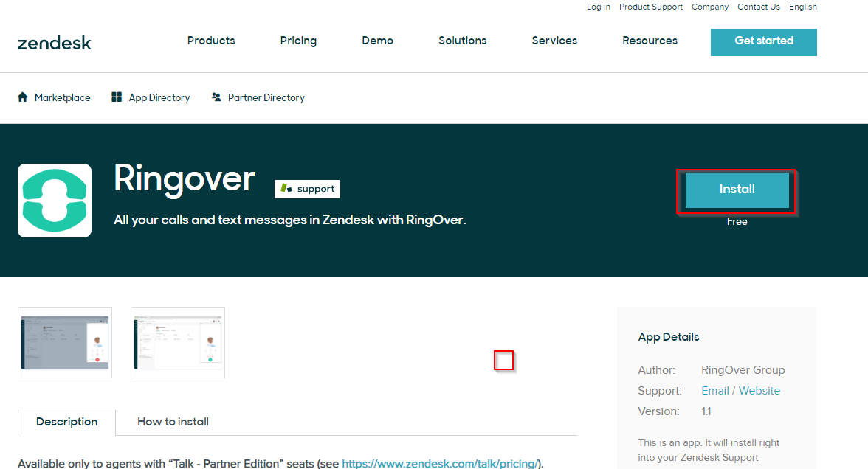868x469 pixels.
Task: Open the Resources menu
Action: coord(650,41)
